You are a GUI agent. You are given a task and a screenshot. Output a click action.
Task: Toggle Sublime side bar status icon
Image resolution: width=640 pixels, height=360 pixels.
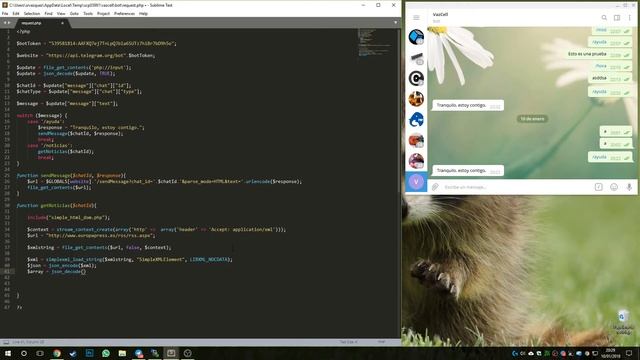(6, 342)
